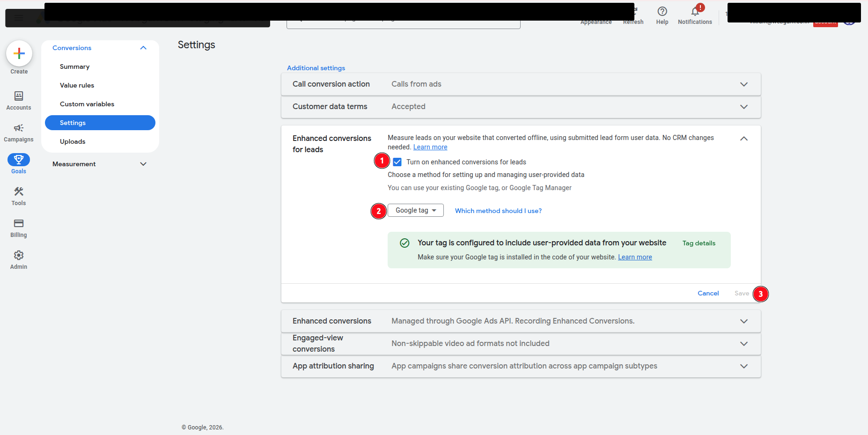Viewport: 868px width, 435px height.
Task: Click the Calls from ads value text
Action: pos(416,84)
